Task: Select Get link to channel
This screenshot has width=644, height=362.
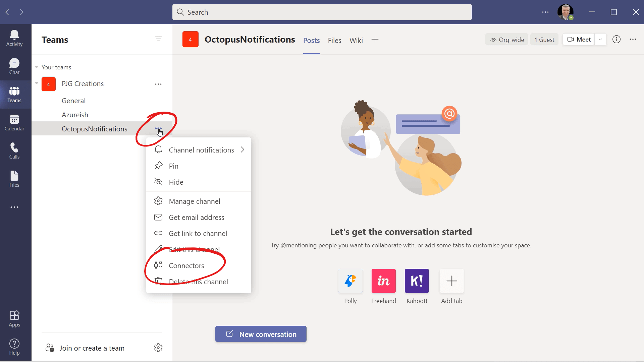Action: coord(199,233)
